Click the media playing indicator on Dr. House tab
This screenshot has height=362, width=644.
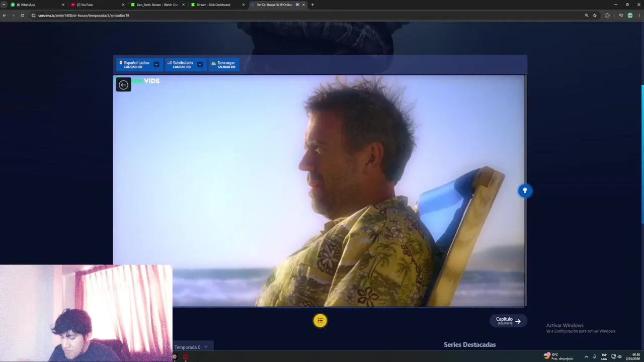pyautogui.click(x=297, y=5)
